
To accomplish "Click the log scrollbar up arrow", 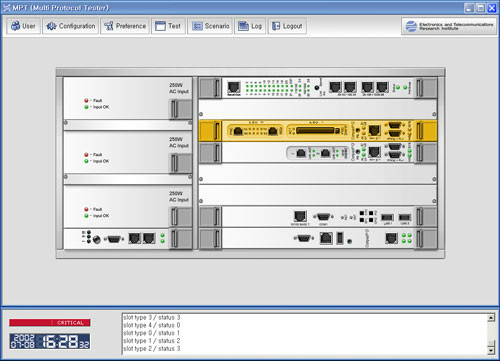I will (491, 318).
